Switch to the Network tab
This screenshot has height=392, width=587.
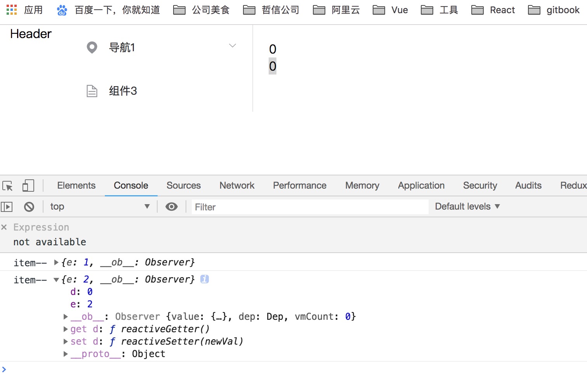[x=236, y=186]
